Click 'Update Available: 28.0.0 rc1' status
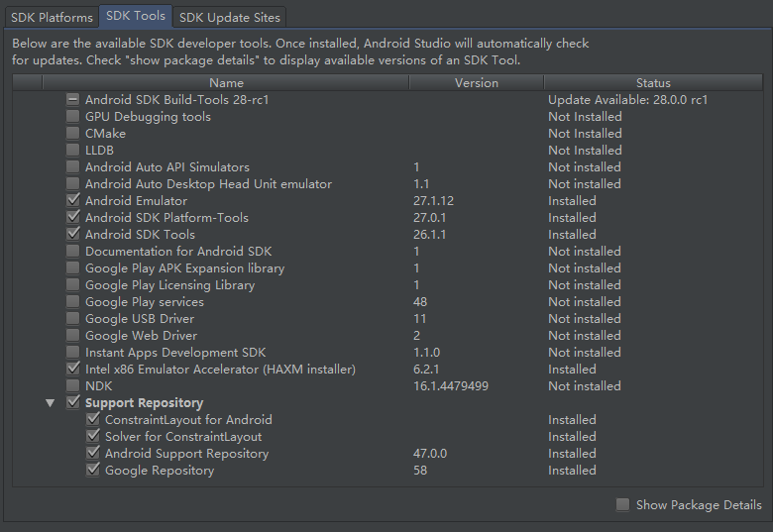The height and width of the screenshot is (532, 773). [x=627, y=100]
